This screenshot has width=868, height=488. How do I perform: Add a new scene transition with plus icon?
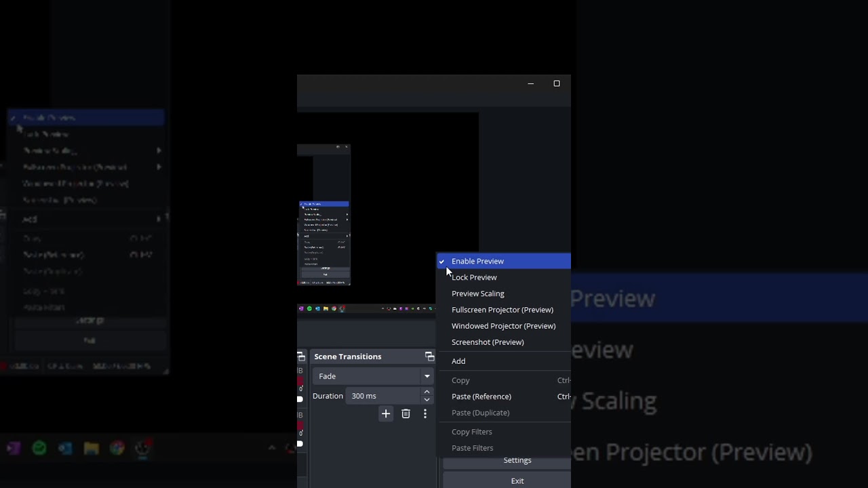(386, 413)
